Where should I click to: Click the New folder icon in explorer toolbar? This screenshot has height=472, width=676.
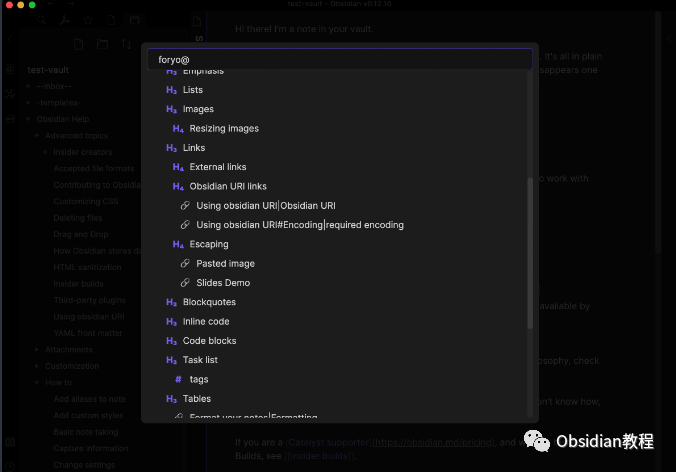tap(102, 44)
